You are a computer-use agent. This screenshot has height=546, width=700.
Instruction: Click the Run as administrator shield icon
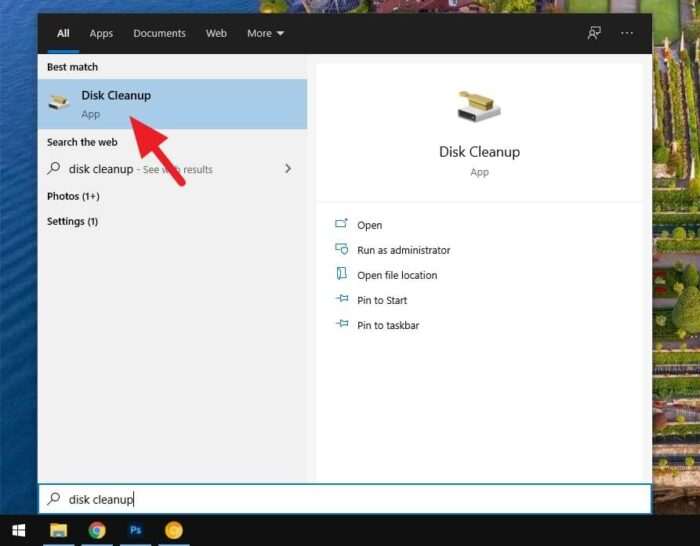tap(342, 249)
